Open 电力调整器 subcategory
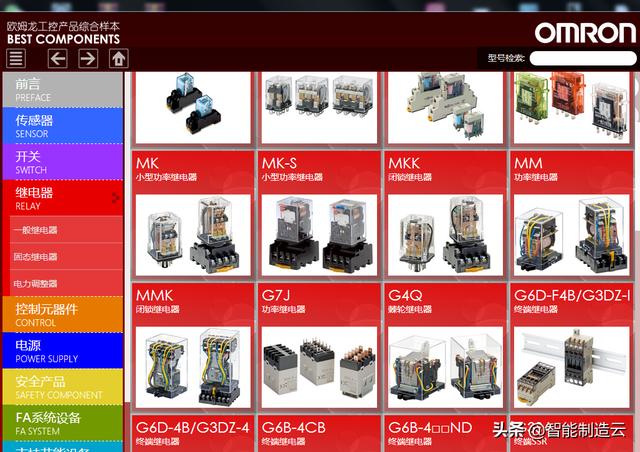640x452 pixels. click(x=66, y=283)
